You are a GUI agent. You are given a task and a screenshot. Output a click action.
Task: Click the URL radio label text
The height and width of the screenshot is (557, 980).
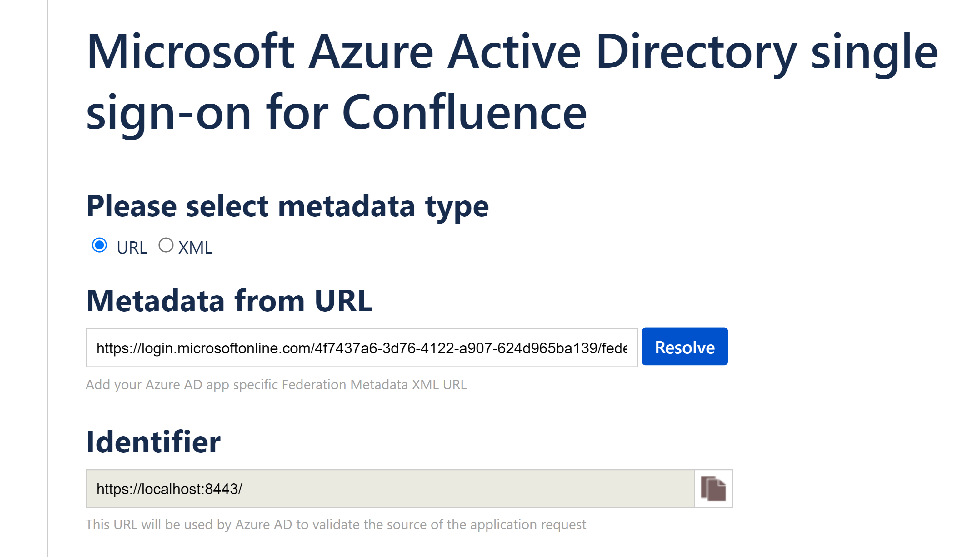[132, 248]
